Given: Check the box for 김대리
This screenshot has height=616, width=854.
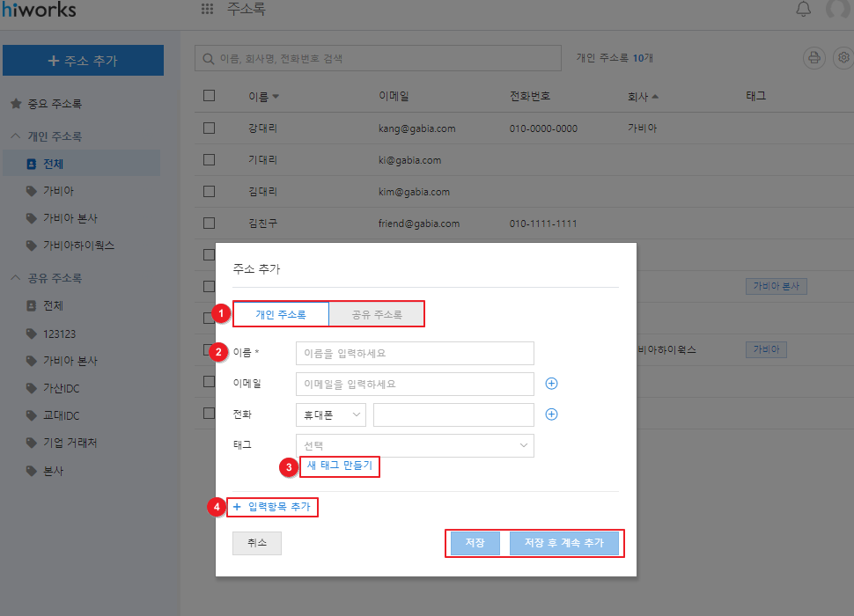Looking at the screenshot, I should (209, 192).
